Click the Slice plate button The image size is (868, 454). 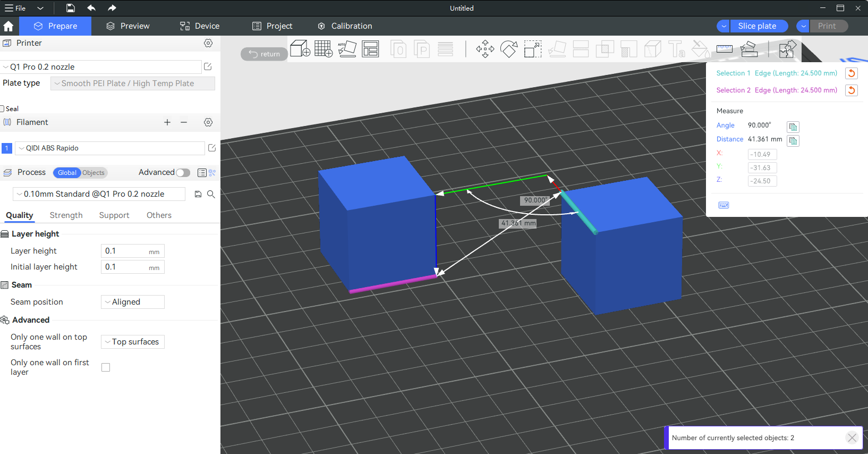click(x=757, y=26)
